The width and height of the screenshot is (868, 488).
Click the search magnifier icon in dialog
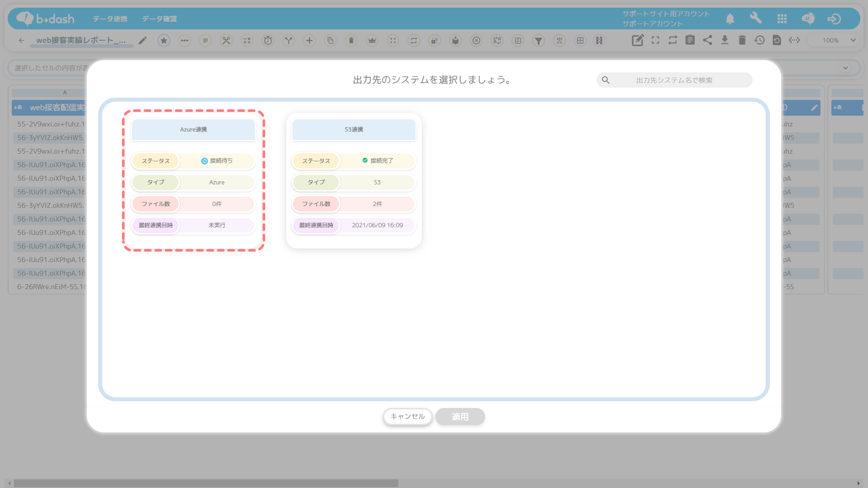point(605,80)
